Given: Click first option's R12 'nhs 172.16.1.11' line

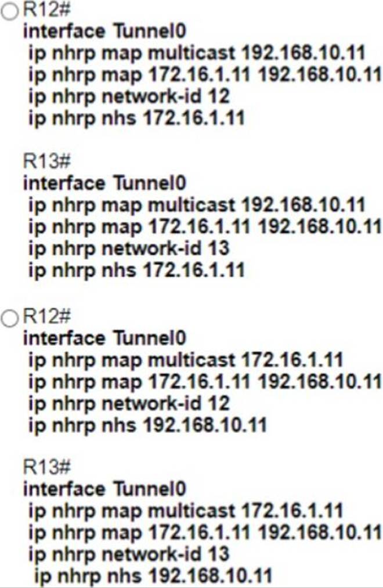Looking at the screenshot, I should click(x=136, y=117).
